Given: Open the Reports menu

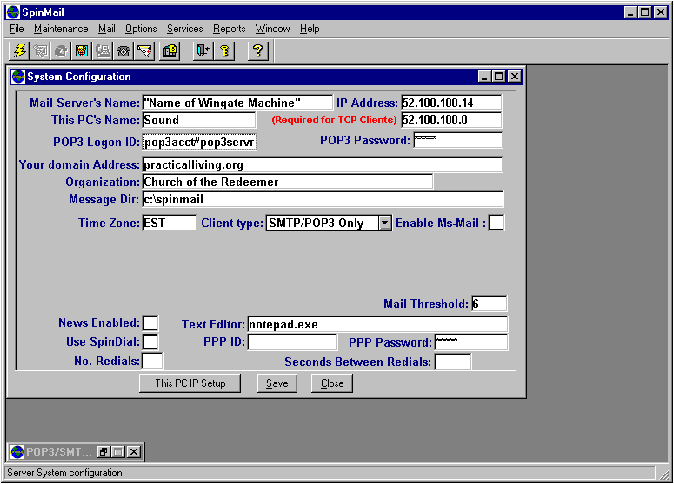Looking at the screenshot, I should (229, 29).
